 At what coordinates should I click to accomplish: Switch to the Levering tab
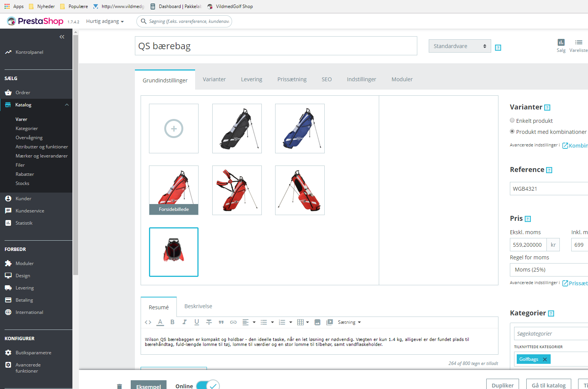point(252,79)
